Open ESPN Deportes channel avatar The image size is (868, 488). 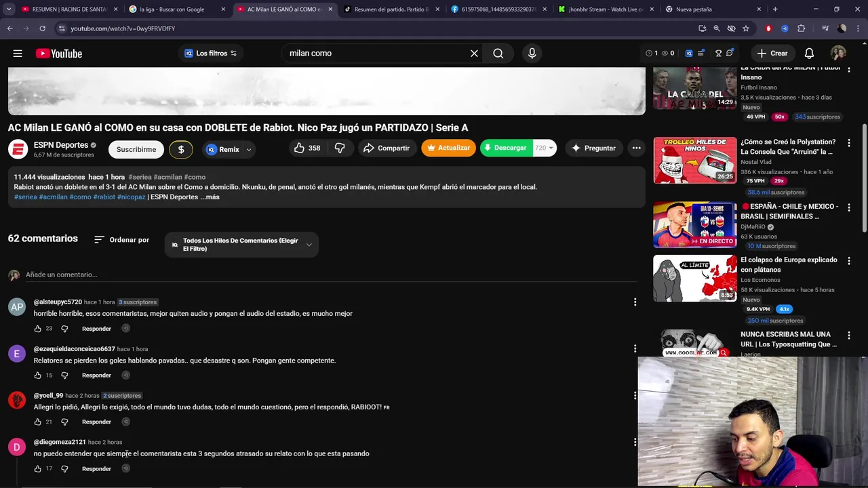(18, 149)
